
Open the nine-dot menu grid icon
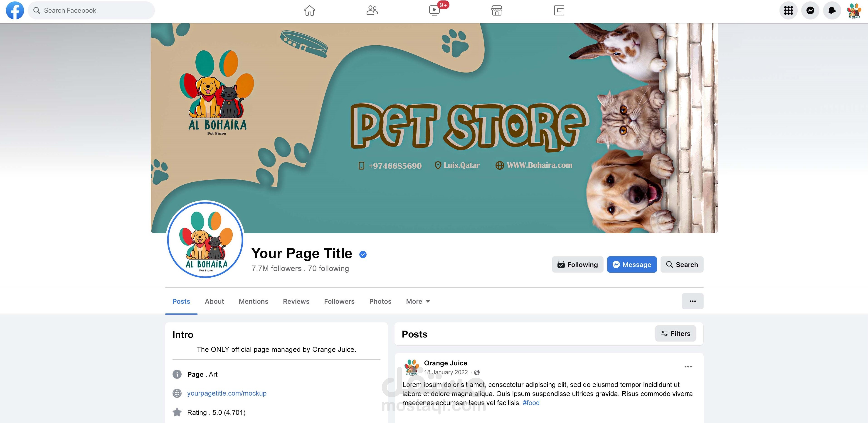[789, 10]
